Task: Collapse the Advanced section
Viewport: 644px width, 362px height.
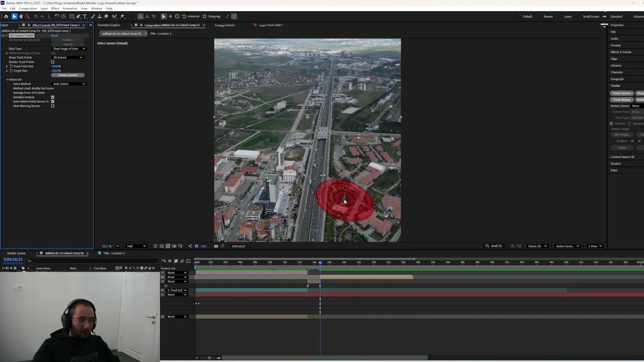Action: [x=7, y=79]
